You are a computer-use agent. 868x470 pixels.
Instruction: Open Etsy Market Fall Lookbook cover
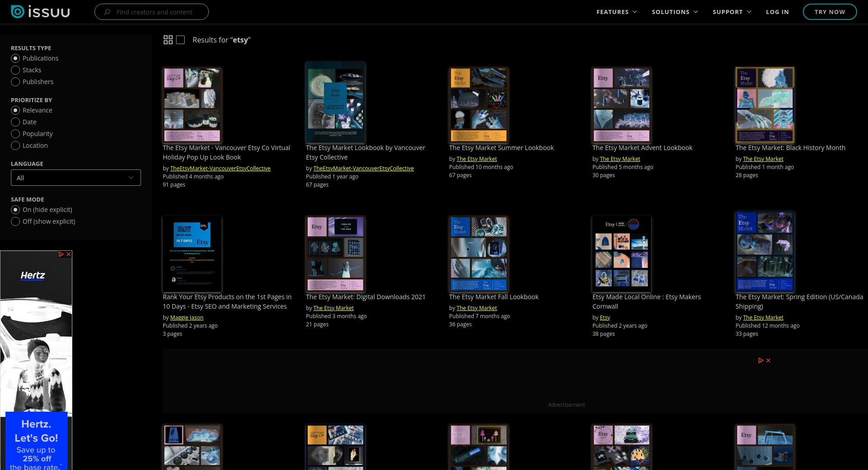479,254
